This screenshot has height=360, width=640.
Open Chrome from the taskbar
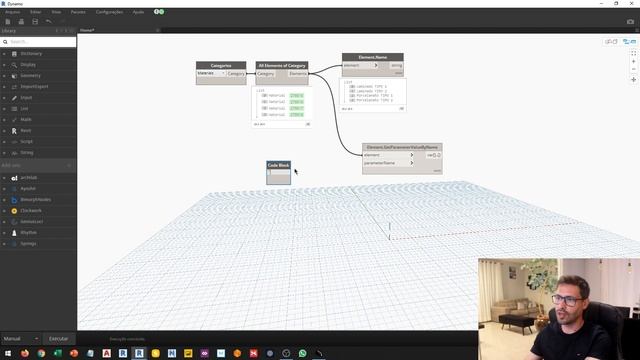click(x=41, y=353)
